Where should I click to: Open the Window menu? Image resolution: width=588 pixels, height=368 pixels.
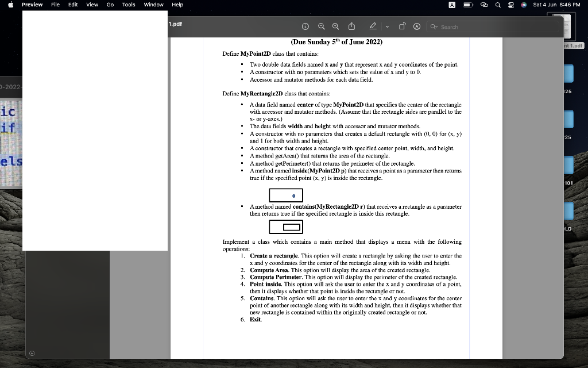coord(153,5)
